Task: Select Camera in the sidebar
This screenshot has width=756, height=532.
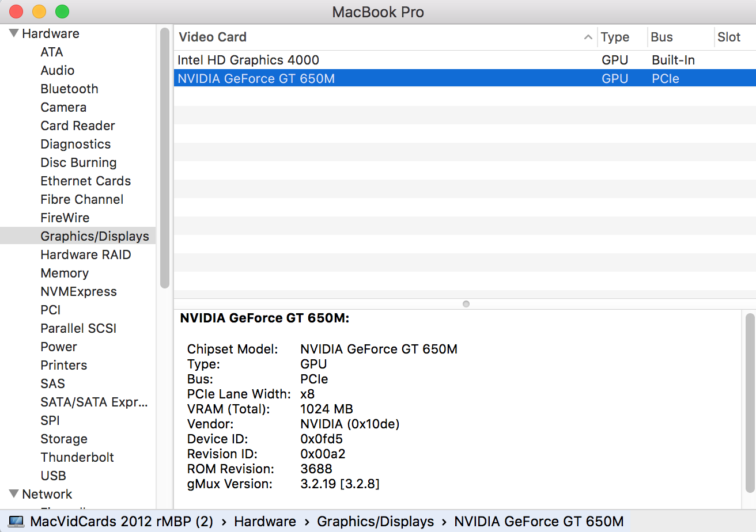Action: pos(63,107)
